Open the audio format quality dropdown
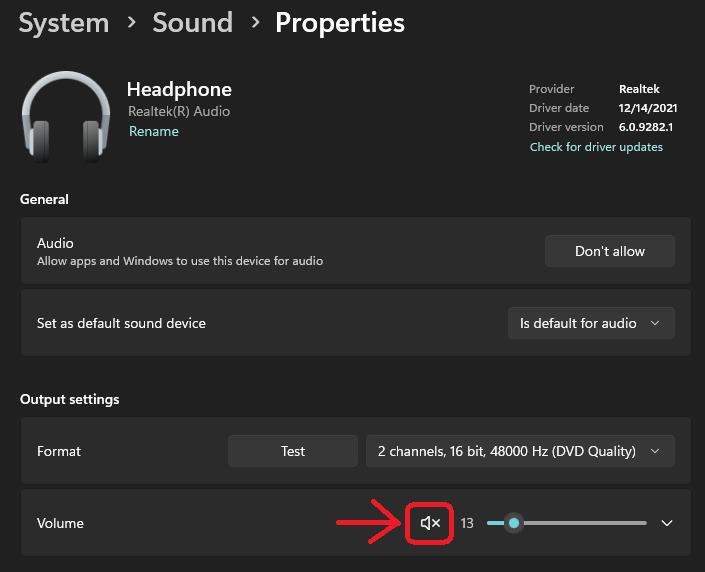705x572 pixels. 520,451
